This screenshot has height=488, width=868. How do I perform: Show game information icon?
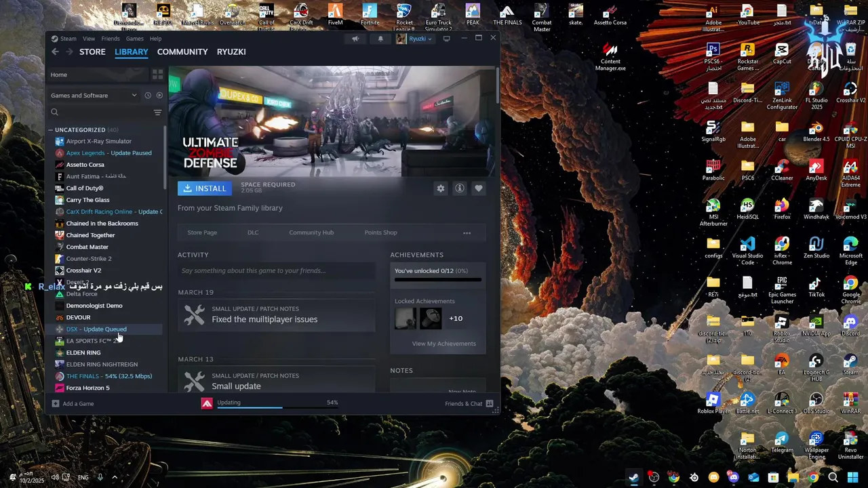pyautogui.click(x=460, y=188)
